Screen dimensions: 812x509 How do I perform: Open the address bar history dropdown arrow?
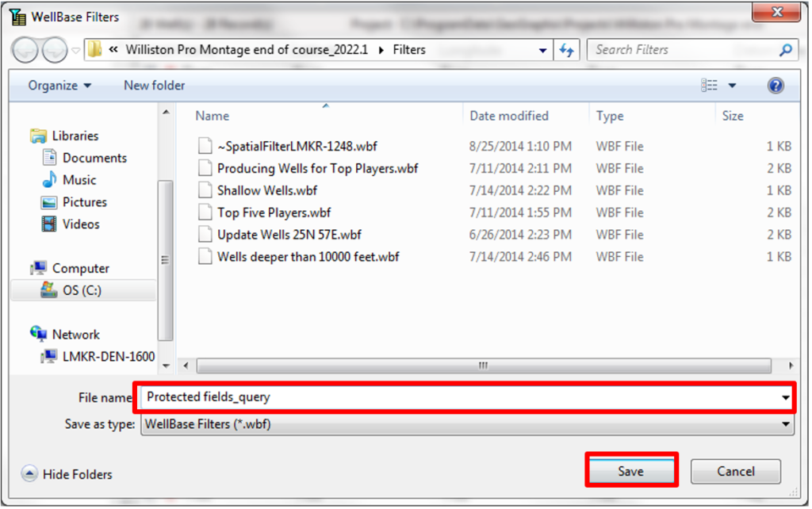(x=542, y=49)
